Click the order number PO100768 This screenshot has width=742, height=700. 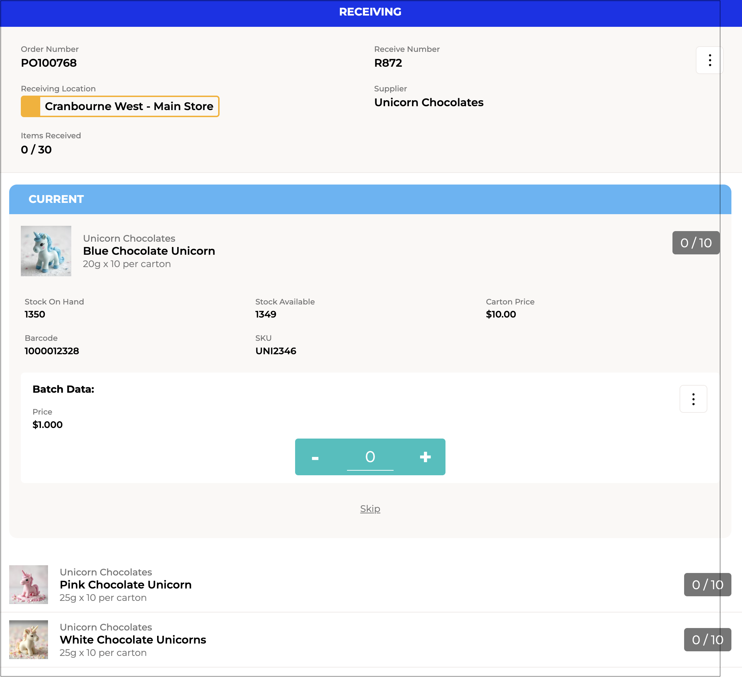point(49,63)
